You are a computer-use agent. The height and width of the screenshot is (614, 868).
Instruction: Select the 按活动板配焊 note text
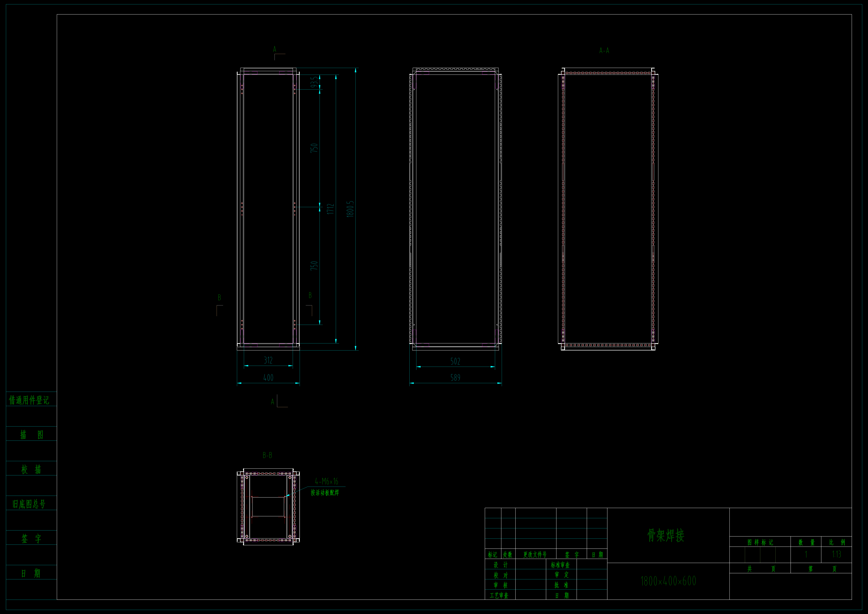[325, 493]
